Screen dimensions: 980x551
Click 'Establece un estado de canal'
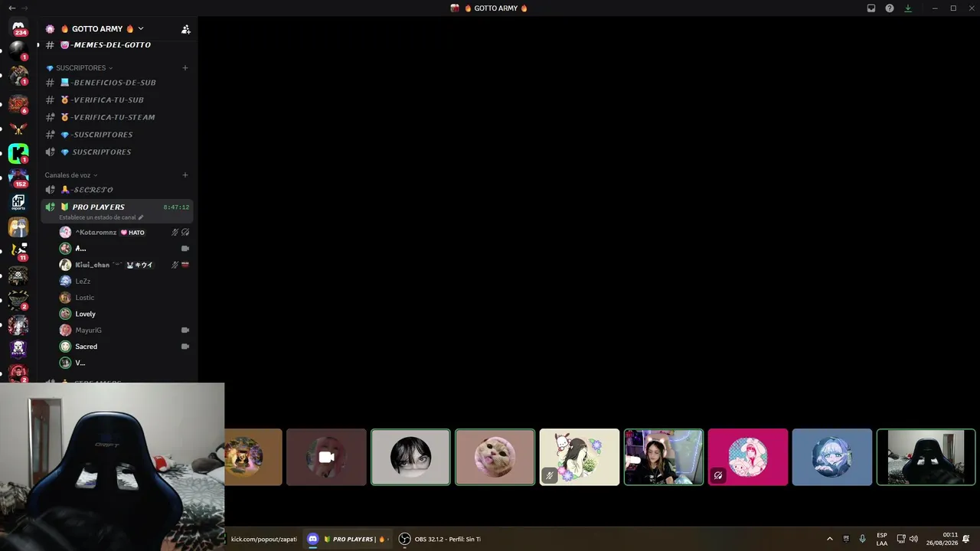97,217
